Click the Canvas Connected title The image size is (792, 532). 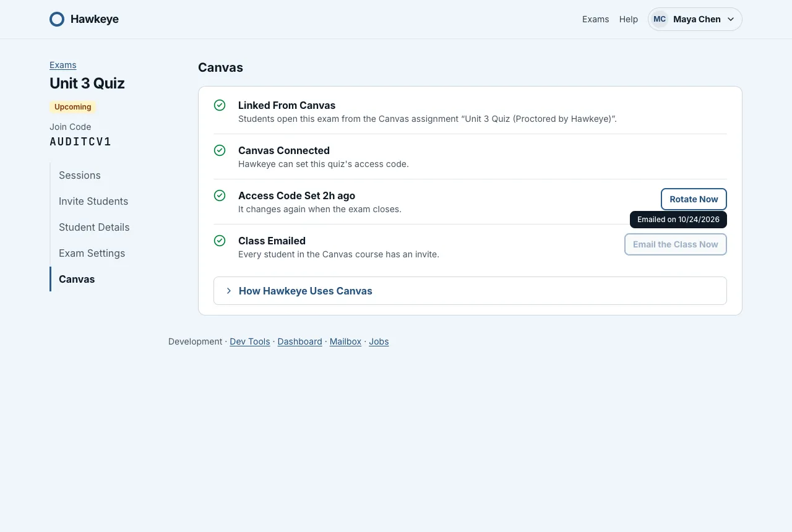[284, 150]
